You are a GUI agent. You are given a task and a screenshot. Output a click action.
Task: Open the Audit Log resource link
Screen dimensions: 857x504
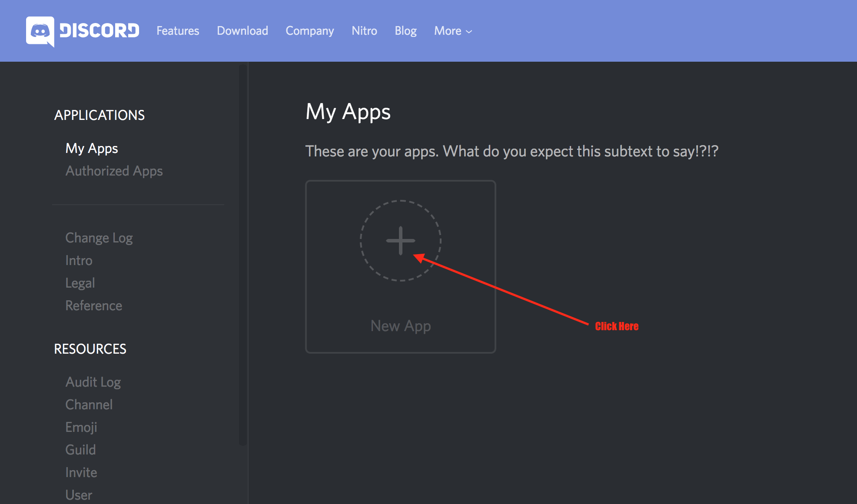coord(93,381)
